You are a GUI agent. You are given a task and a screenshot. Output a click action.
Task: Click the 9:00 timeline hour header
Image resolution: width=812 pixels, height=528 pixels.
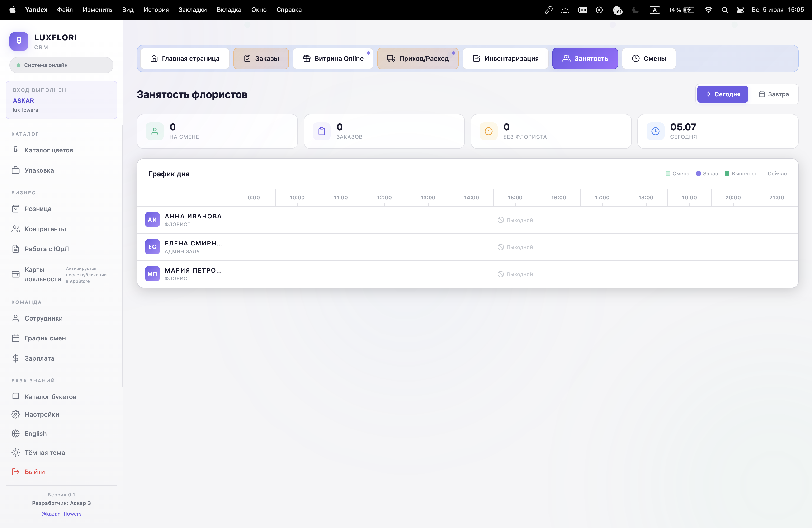(x=254, y=198)
